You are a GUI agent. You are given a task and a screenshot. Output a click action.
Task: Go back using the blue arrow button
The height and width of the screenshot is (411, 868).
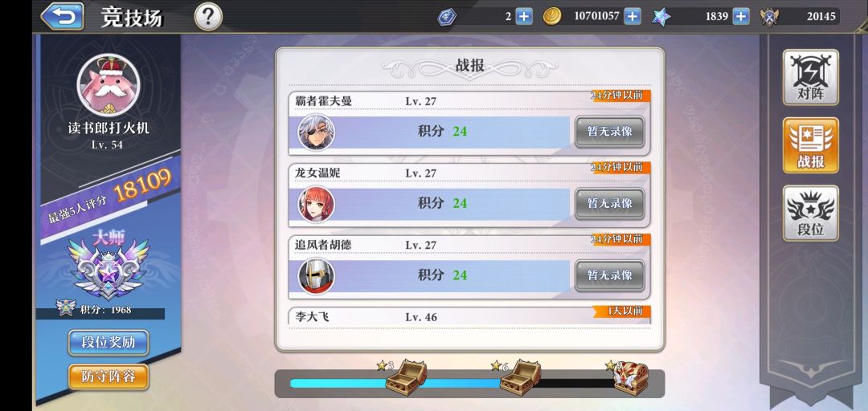(63, 17)
